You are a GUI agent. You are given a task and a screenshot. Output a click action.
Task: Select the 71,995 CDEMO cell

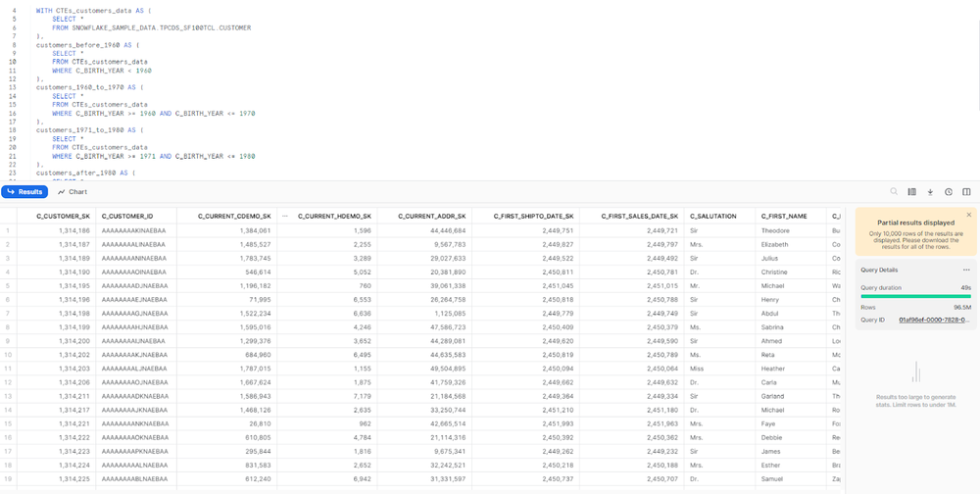227,300
